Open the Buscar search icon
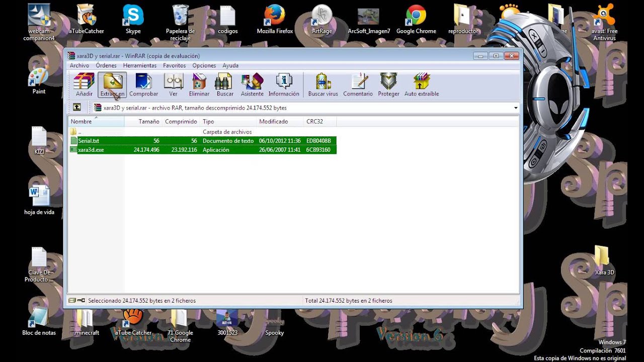Viewport: 644px width, 362px height. pos(225,85)
